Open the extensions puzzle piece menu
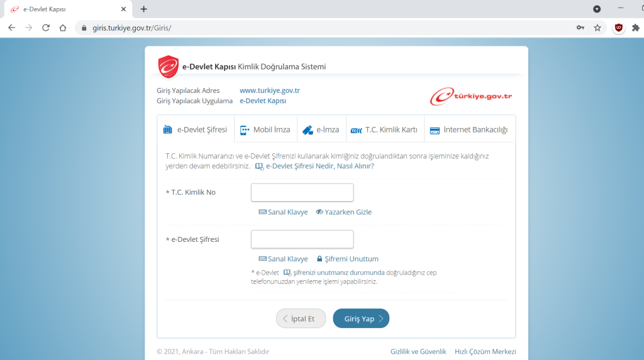Viewport: 644px width, 360px height. tap(635, 28)
